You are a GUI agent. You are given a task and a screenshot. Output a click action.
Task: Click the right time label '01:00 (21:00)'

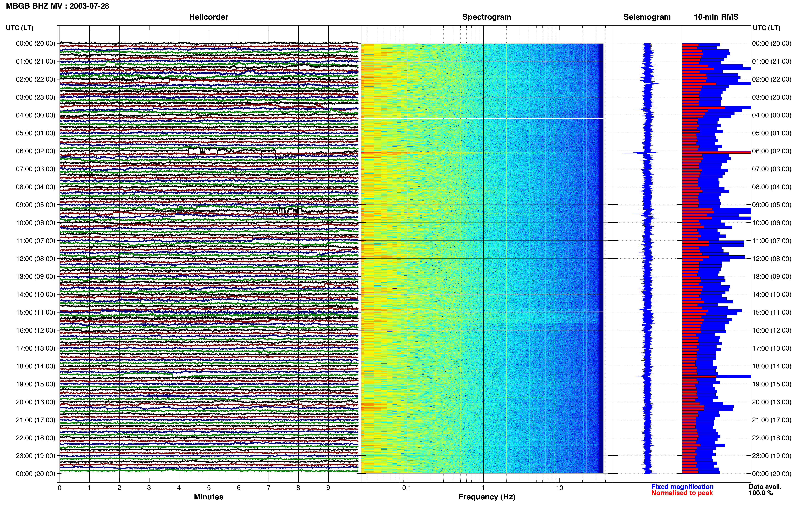(x=772, y=61)
